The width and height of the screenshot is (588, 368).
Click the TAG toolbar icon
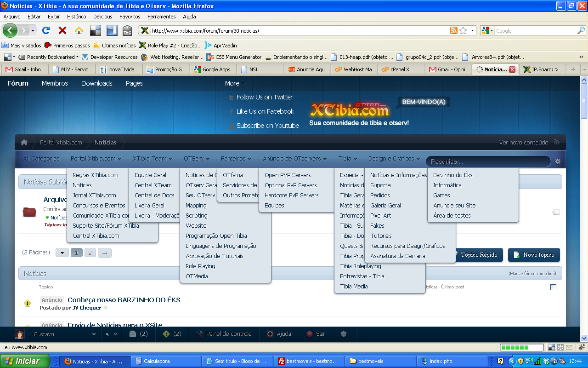tap(127, 30)
